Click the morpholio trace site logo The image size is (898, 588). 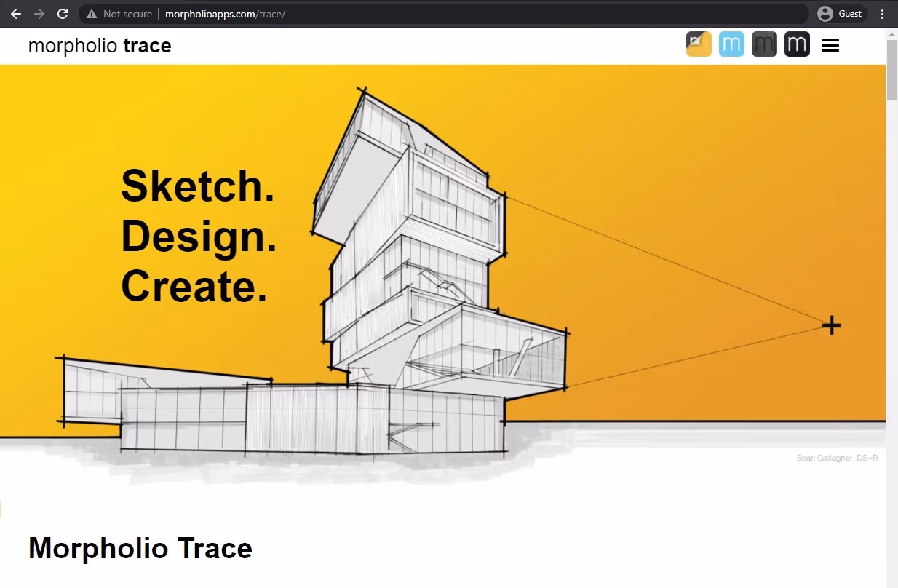pyautogui.click(x=100, y=45)
